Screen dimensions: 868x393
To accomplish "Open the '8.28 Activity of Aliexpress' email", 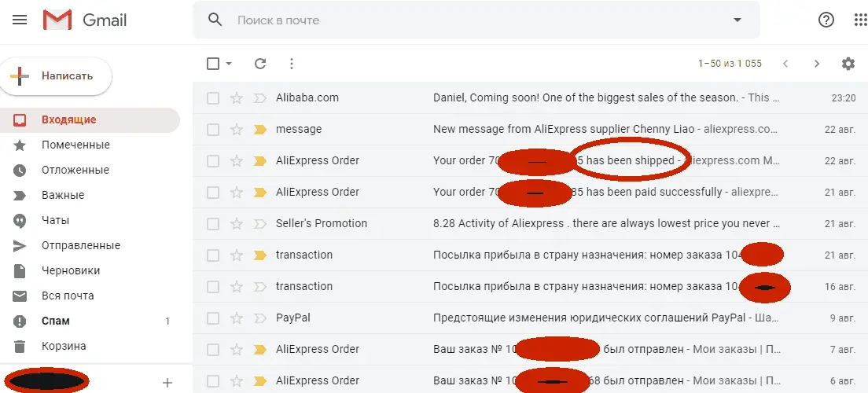I will [531, 224].
